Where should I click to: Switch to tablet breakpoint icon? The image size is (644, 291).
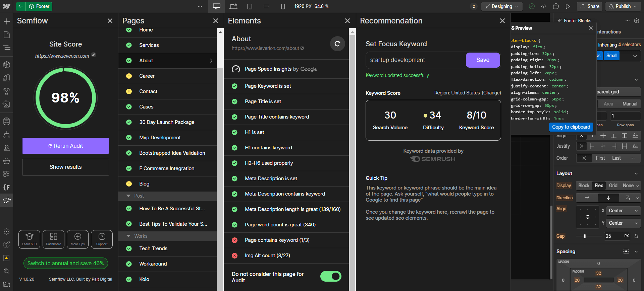point(250,6)
